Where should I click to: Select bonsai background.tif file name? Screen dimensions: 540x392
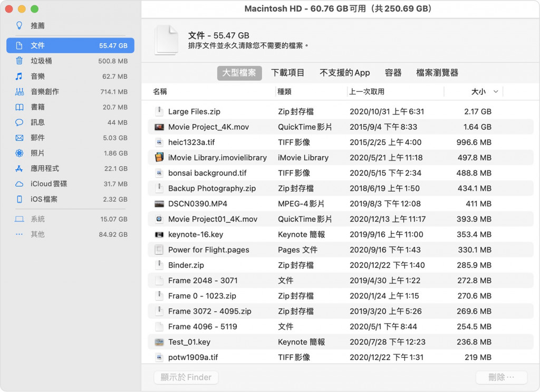point(207,173)
